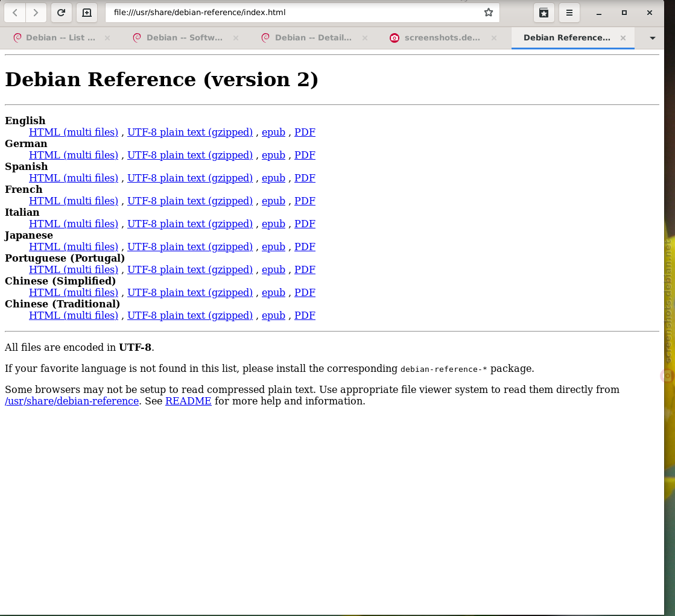Close the 'Debian -- List ...' tab
The width and height of the screenshot is (675, 616).
pos(107,38)
